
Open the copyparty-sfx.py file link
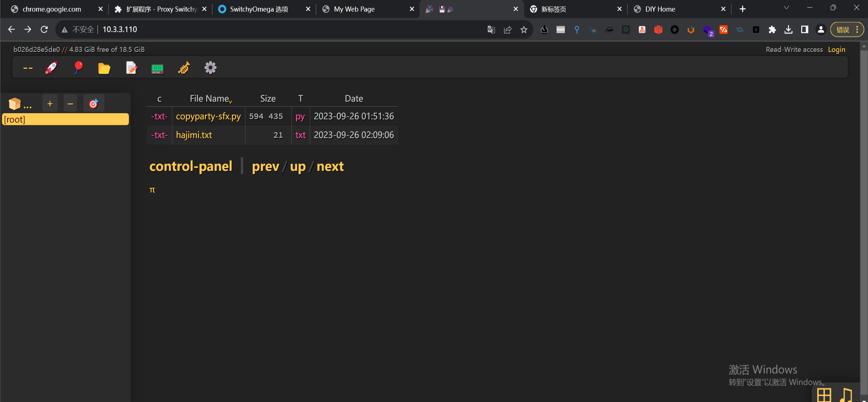(208, 116)
